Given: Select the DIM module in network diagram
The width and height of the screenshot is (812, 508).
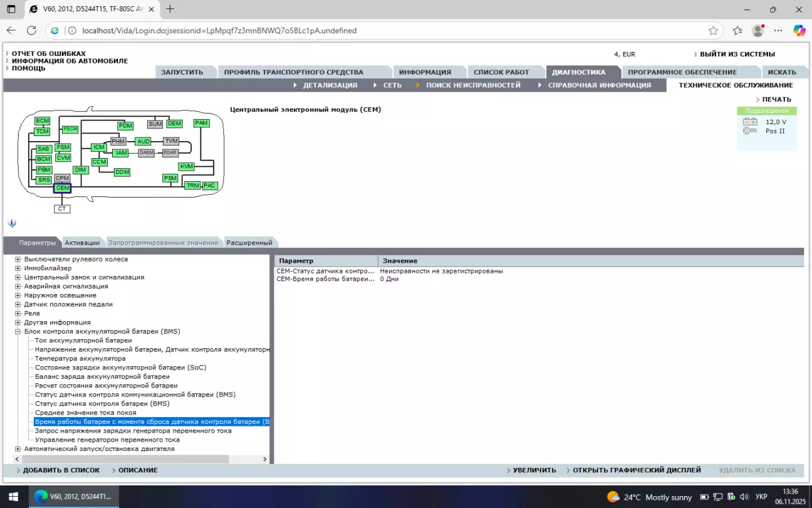Looking at the screenshot, I should coord(80,170).
